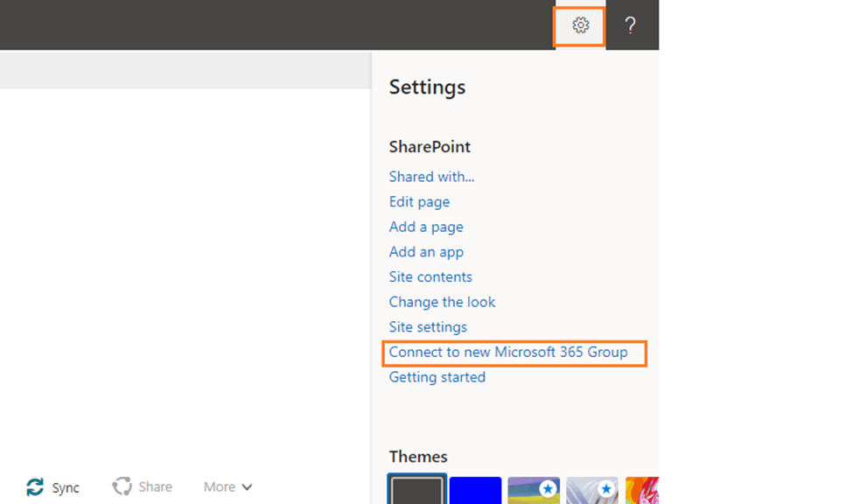Expand the More dropdown chevron
Screen dimensions: 853x504
point(247,487)
